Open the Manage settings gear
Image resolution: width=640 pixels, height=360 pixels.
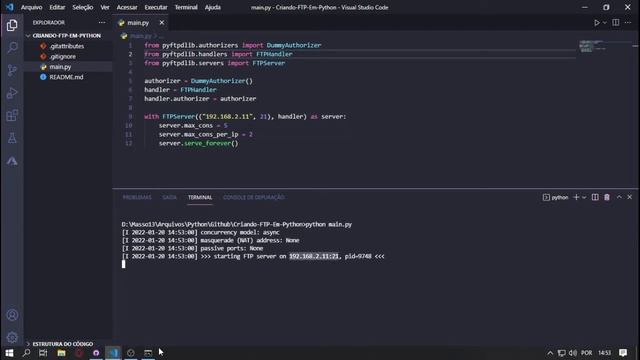click(x=12, y=337)
